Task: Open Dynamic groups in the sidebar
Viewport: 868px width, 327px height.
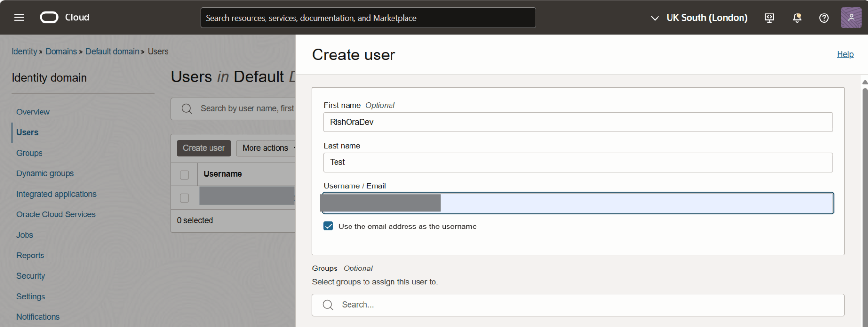Action: click(x=45, y=173)
